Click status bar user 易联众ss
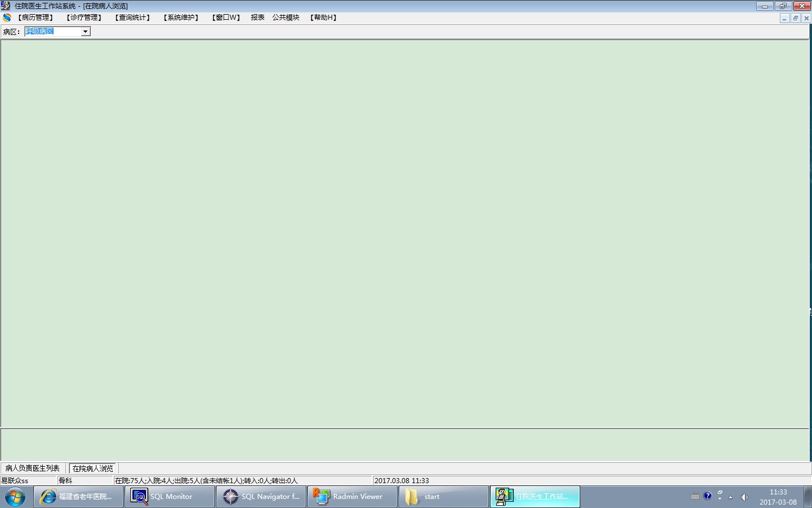This screenshot has height=508, width=812. (x=15, y=481)
